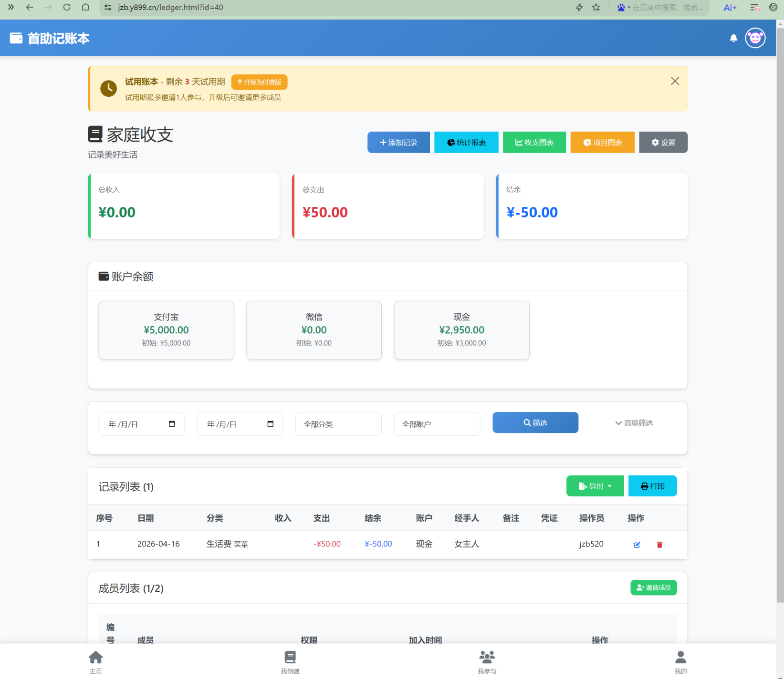Click the 添加记录 button
This screenshot has height=679, width=784.
point(398,143)
